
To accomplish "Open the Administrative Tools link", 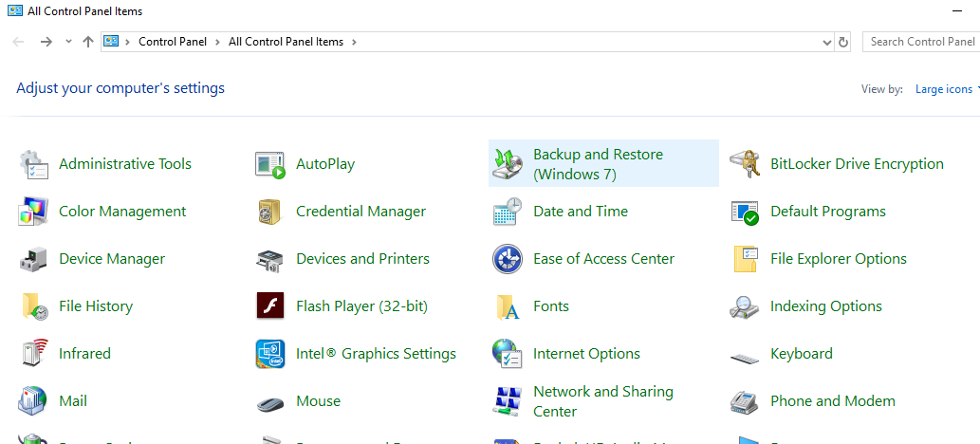I will point(125,164).
